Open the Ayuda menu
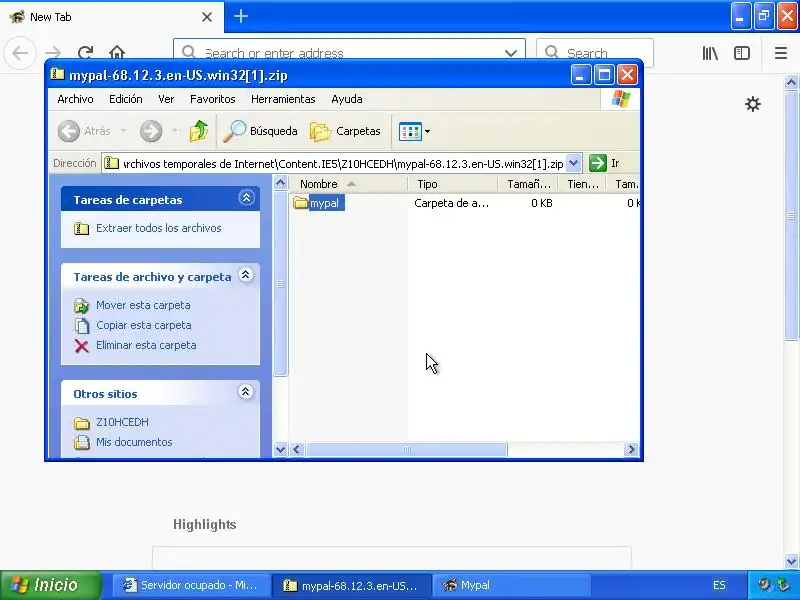The height and width of the screenshot is (600, 800). (x=347, y=99)
